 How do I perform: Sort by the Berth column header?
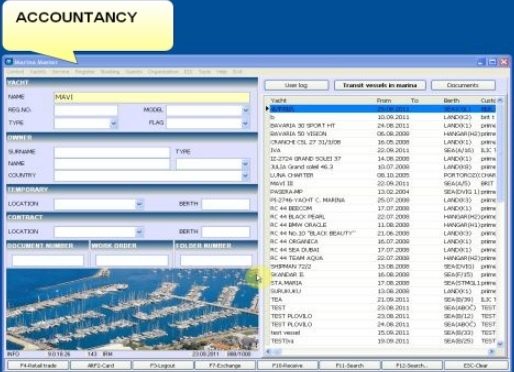coord(451,100)
